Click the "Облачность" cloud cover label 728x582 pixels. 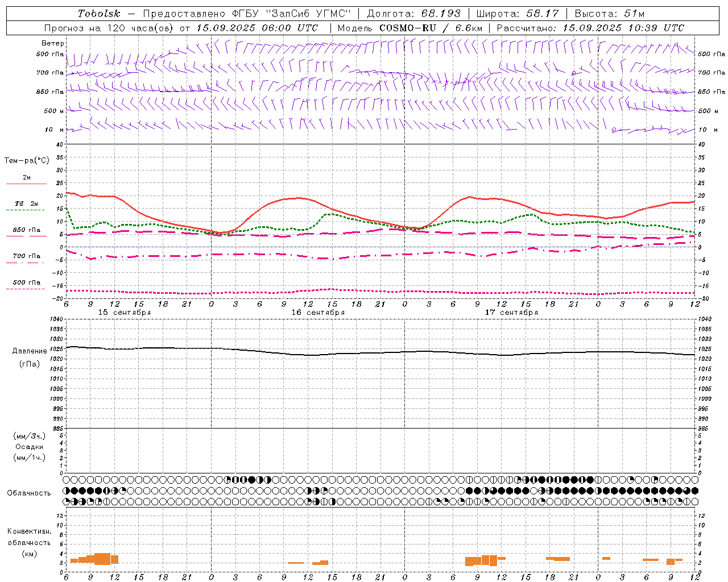pos(29,493)
